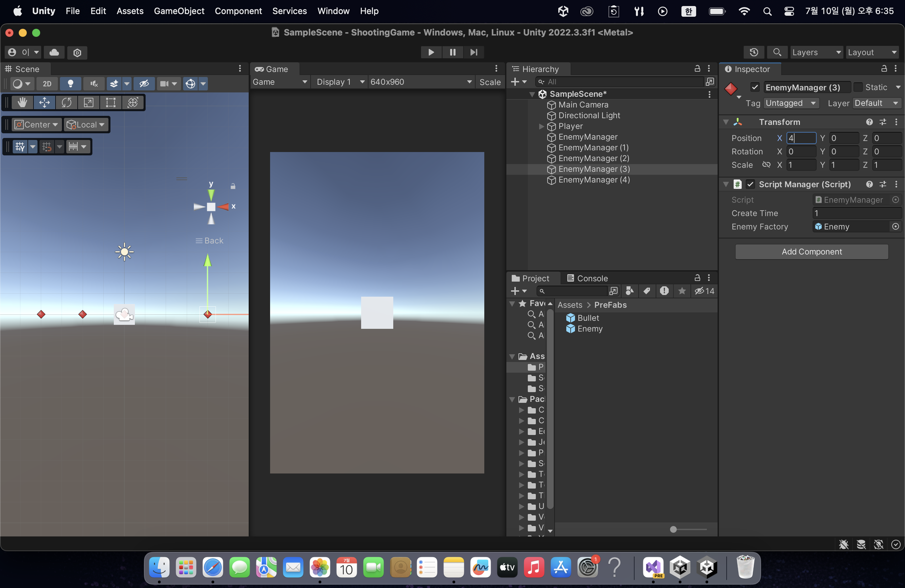Image resolution: width=905 pixels, height=588 pixels.
Task: Click the Pause button
Action: (452, 52)
